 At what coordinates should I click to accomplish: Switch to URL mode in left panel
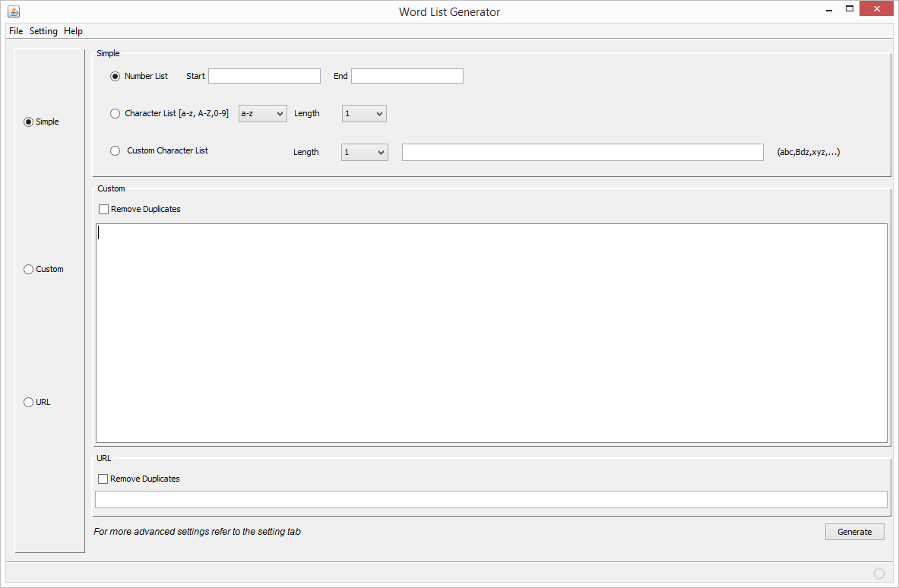(x=28, y=402)
